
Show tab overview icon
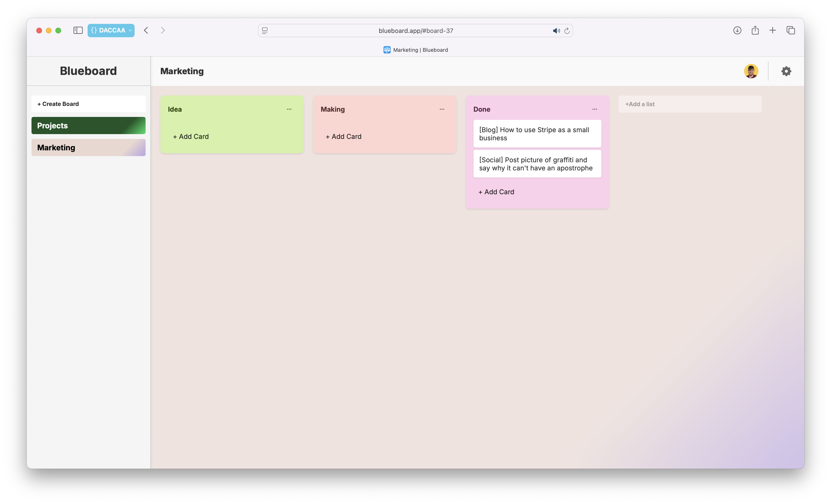(x=790, y=30)
